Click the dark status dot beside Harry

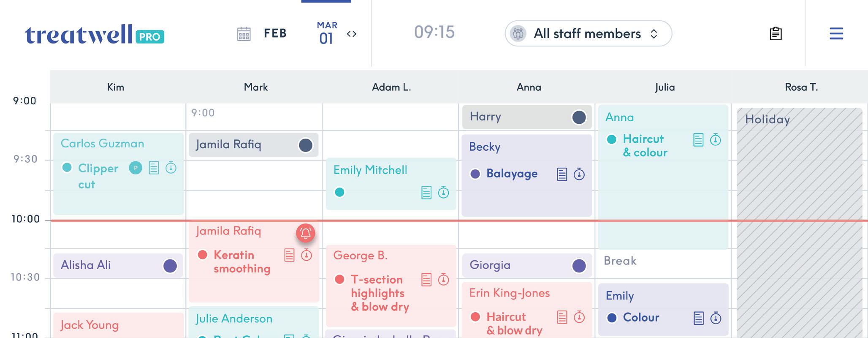pos(579,117)
